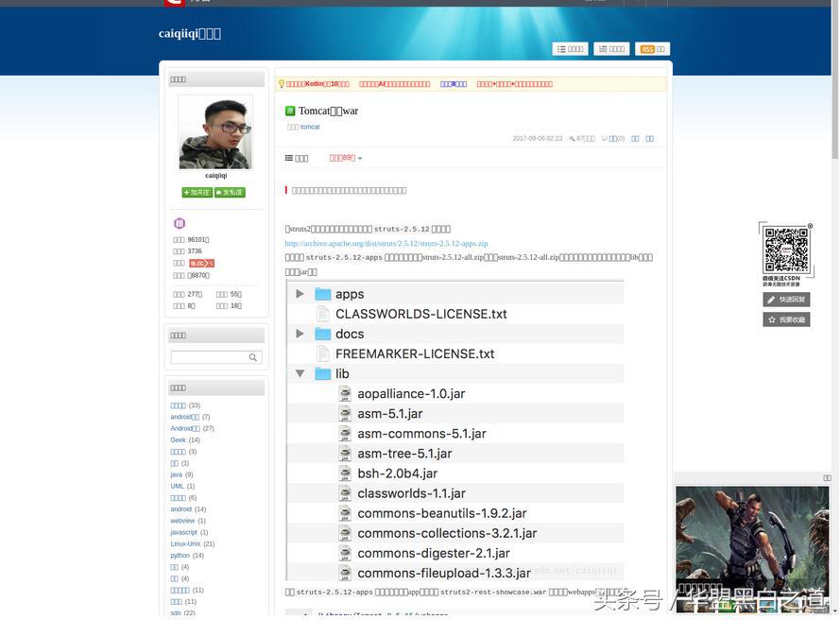
Task: Click the pencil quick reply button
Action: click(x=786, y=299)
